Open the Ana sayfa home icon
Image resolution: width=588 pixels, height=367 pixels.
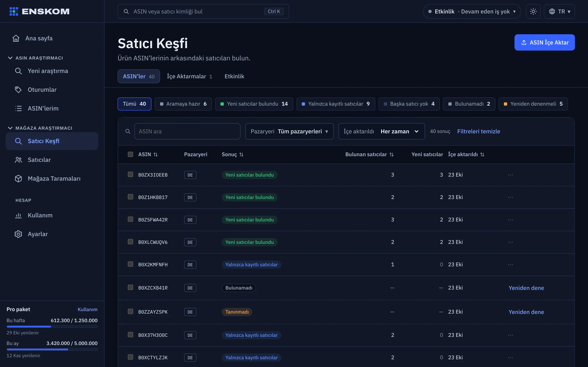(16, 38)
